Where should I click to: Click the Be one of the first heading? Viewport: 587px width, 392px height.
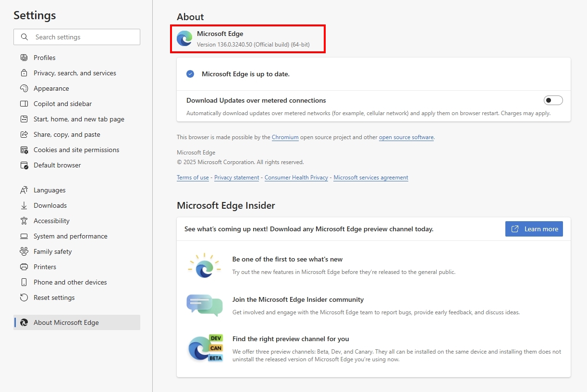(287, 259)
